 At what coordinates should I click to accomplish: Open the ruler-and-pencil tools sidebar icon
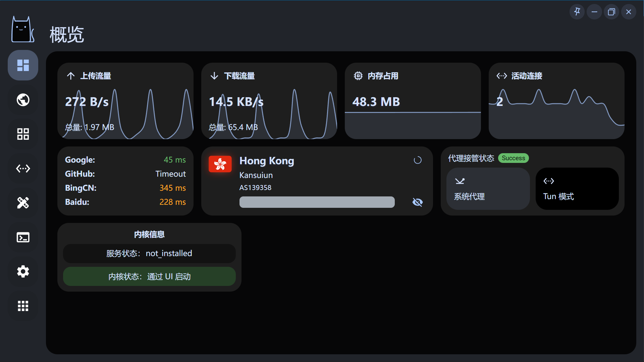click(x=23, y=203)
